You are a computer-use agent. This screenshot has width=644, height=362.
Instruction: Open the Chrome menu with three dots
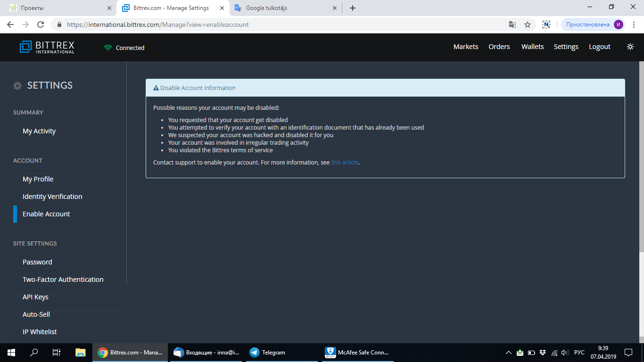tap(635, 25)
